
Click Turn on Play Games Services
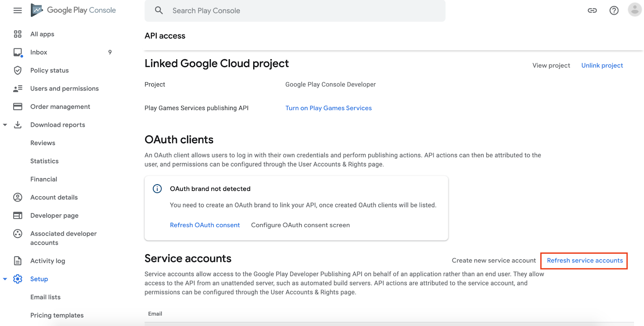[x=328, y=108]
